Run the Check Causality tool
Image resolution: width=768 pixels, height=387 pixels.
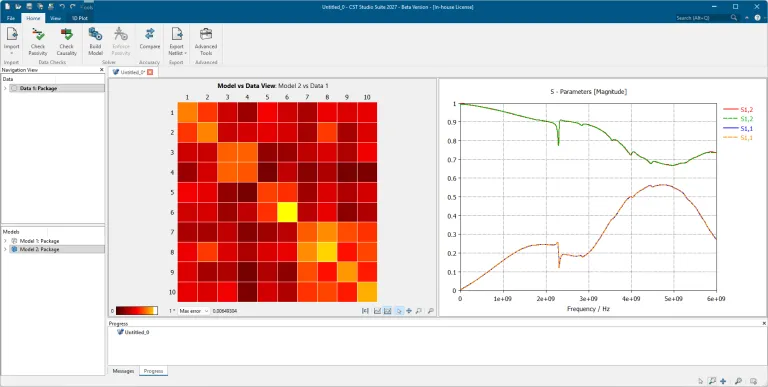pyautogui.click(x=67, y=42)
